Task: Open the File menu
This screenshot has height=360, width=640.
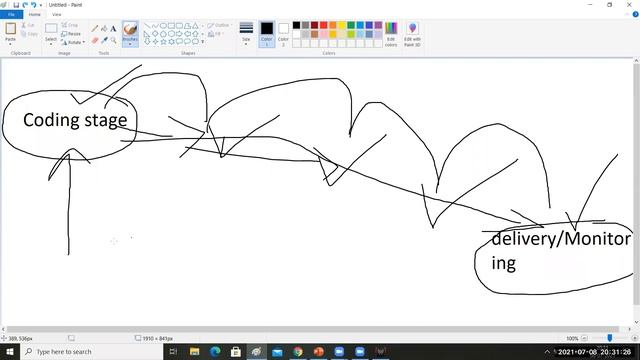Action: pos(11,14)
